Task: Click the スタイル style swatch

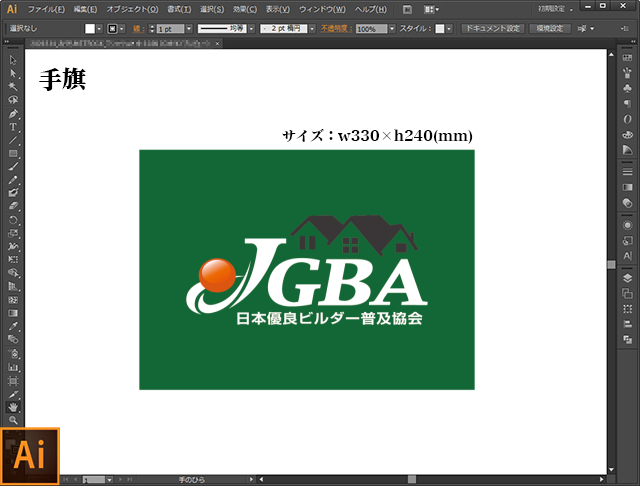Action: [x=440, y=29]
